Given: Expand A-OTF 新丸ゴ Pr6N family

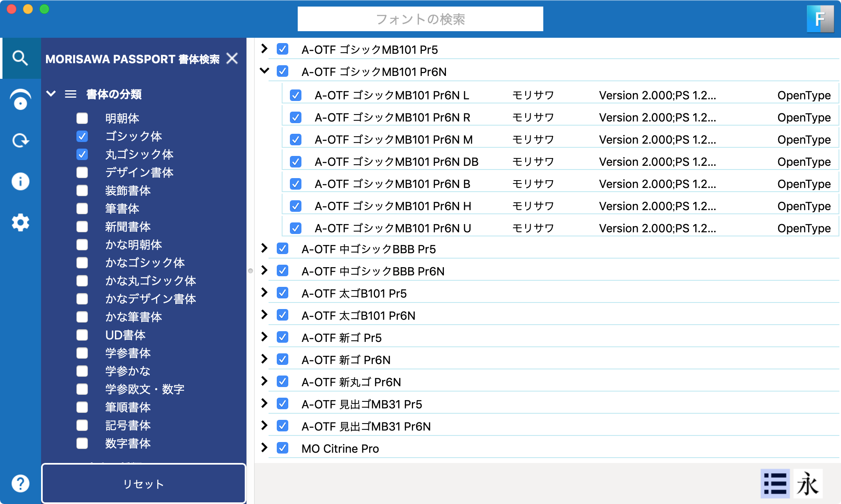Looking at the screenshot, I should point(264,381).
